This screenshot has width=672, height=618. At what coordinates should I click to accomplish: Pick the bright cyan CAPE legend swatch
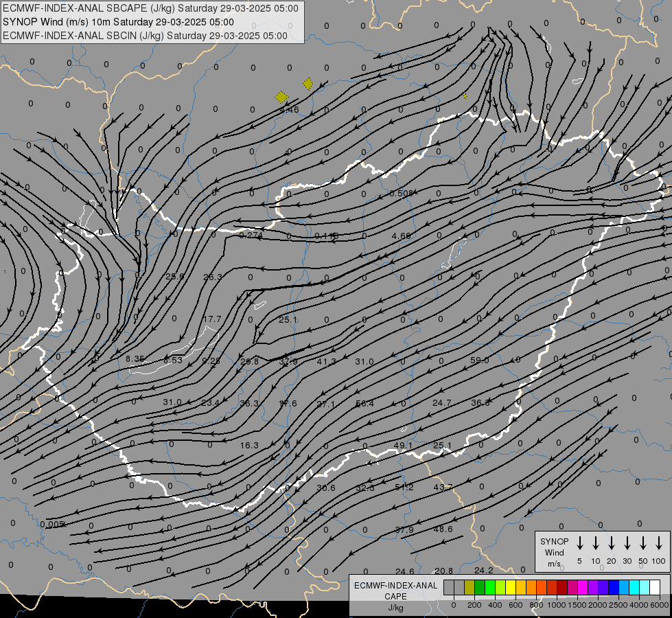point(634,587)
